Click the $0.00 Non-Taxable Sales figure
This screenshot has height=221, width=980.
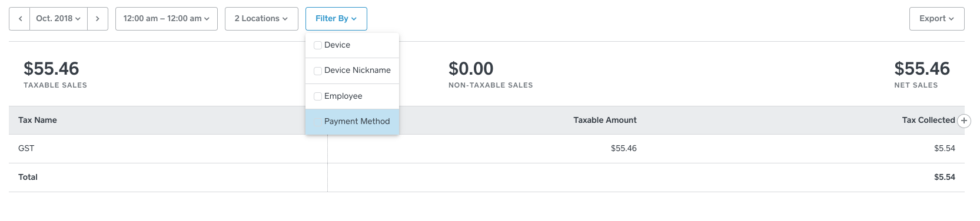coord(471,69)
